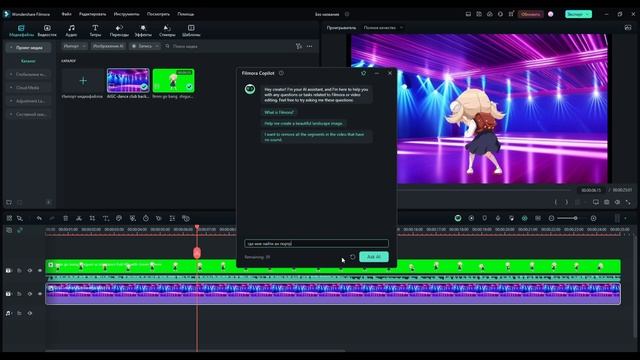Click the Copilot question input field
This screenshot has height=360, width=640.
pos(316,244)
